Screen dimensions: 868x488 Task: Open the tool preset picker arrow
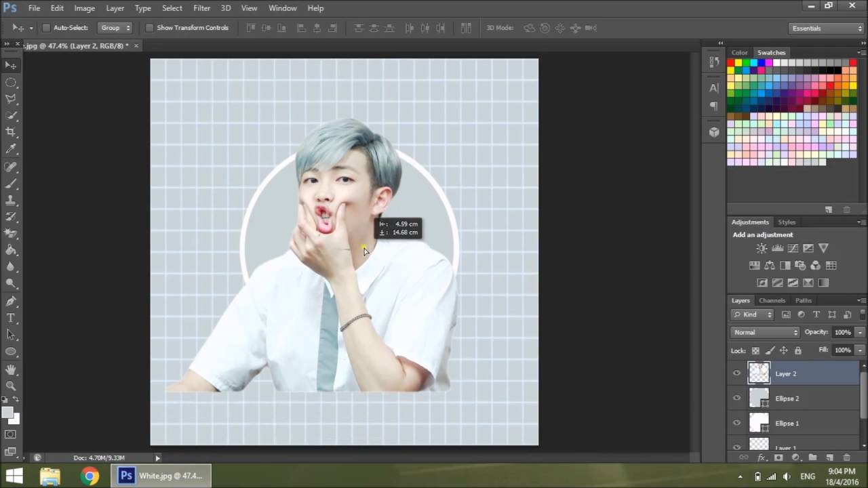point(31,28)
